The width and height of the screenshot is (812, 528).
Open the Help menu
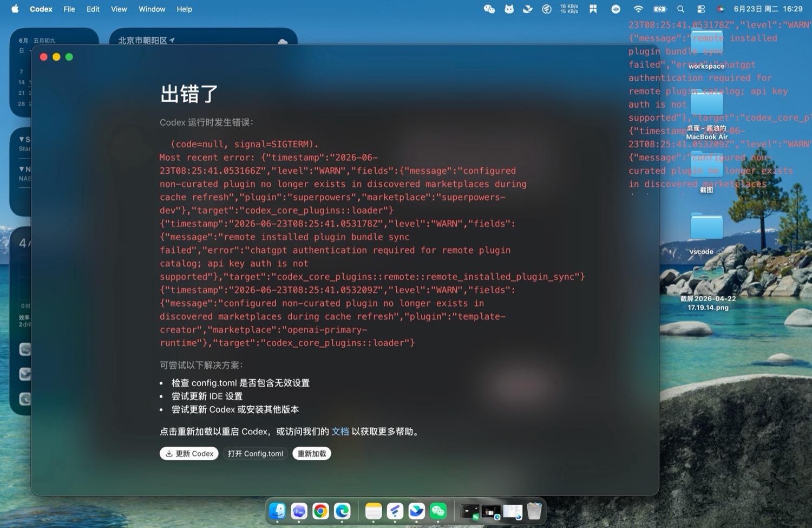[185, 9]
